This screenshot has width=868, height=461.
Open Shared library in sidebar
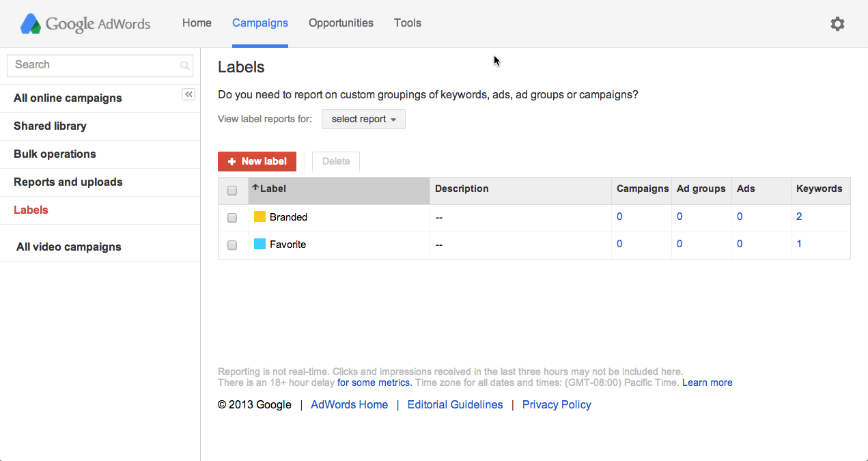point(50,126)
